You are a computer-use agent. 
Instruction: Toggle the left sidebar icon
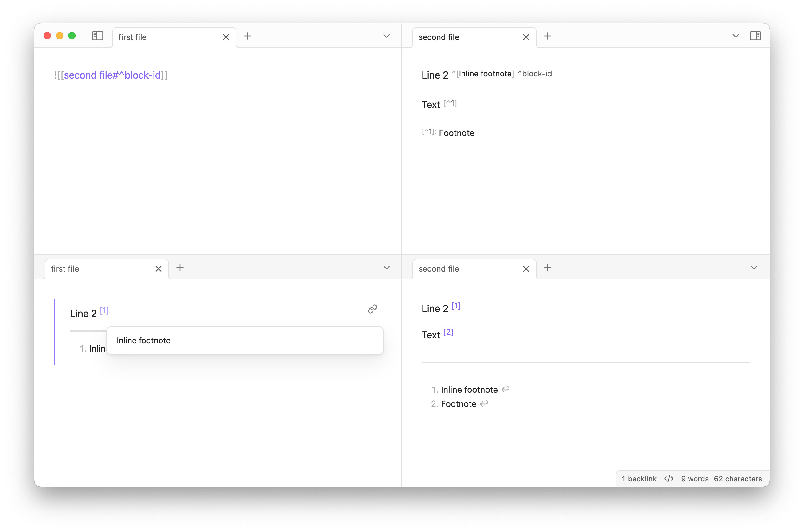(97, 36)
